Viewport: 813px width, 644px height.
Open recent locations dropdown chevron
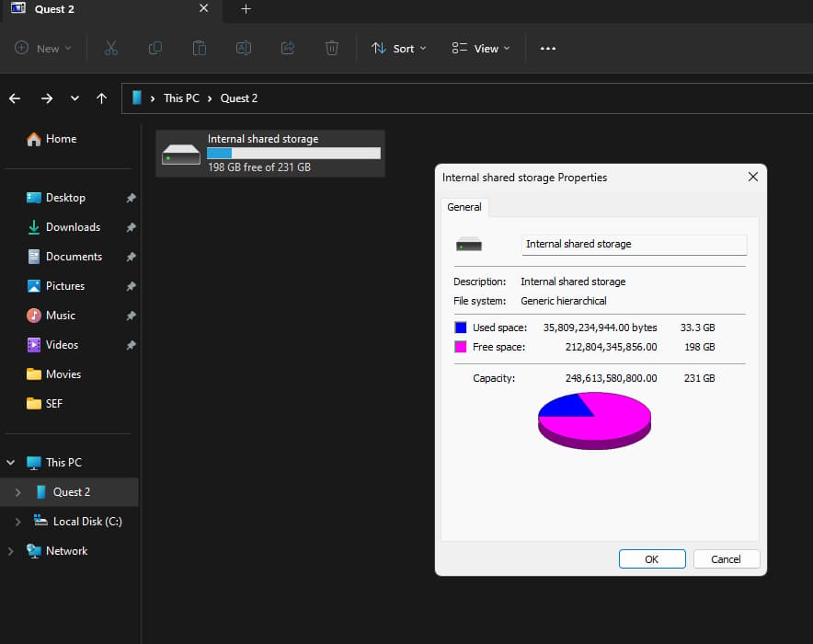[74, 98]
